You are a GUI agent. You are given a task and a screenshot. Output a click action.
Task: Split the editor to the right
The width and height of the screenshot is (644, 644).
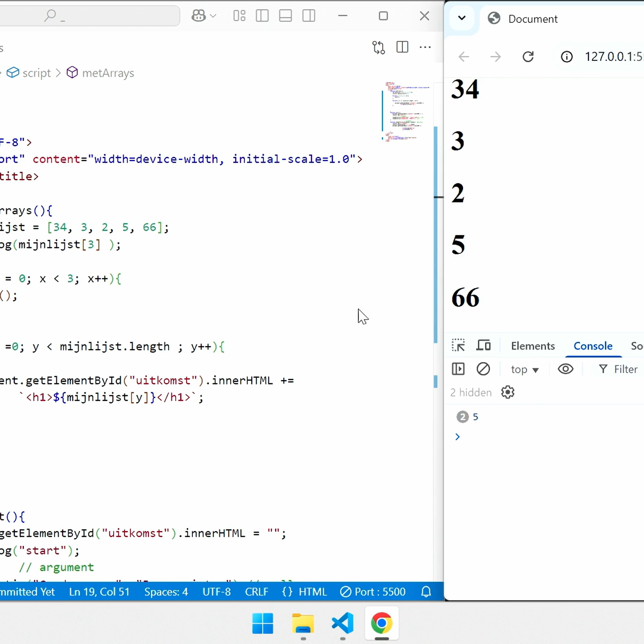tap(402, 47)
